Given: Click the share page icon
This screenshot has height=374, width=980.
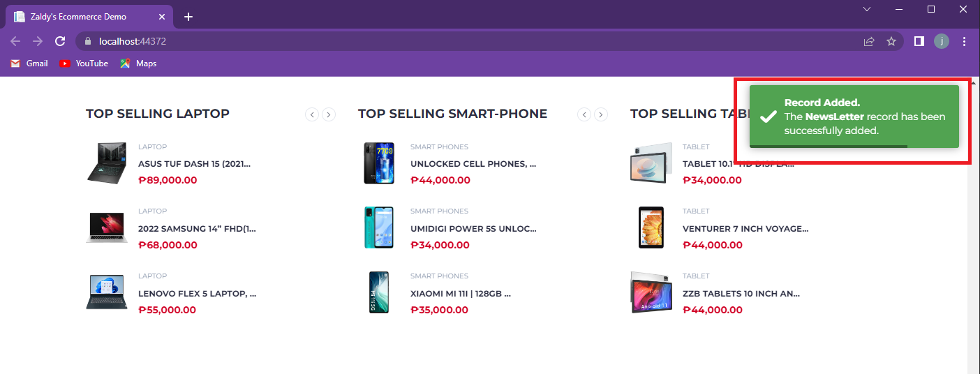Looking at the screenshot, I should tap(869, 41).
